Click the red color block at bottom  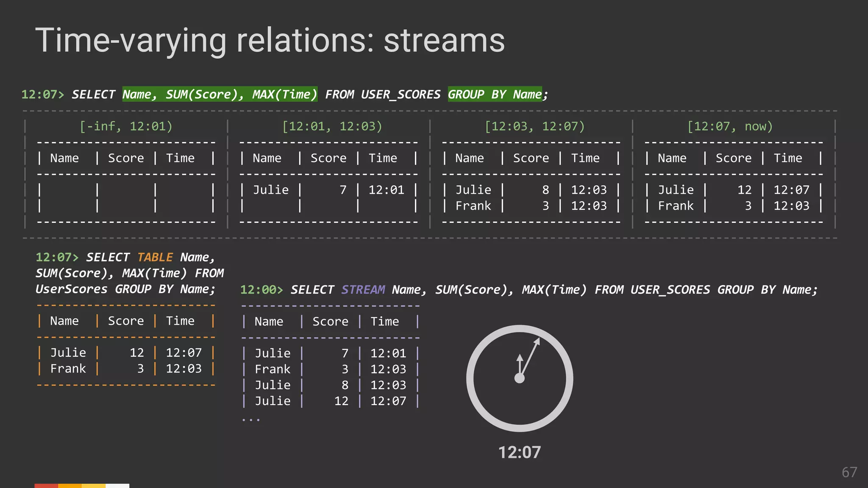pyautogui.click(x=46, y=485)
